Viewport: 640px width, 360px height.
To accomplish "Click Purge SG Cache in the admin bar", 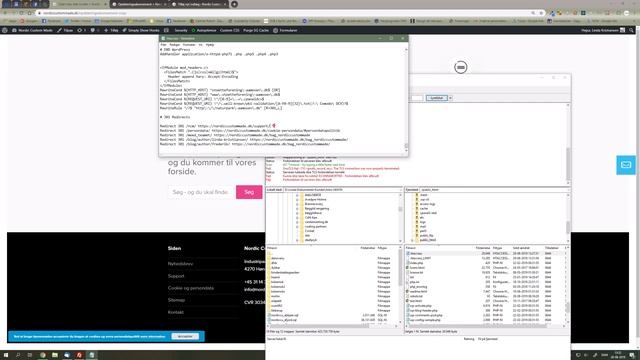I will [x=256, y=30].
